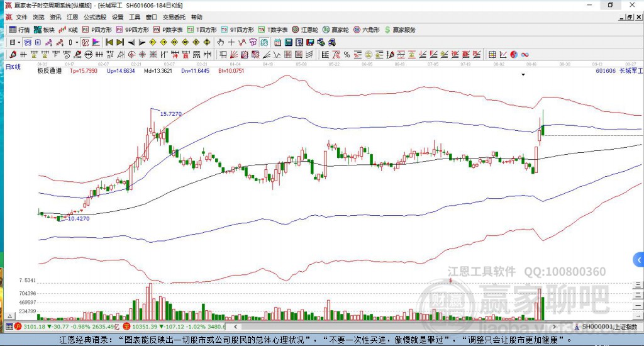Open the 文件 menu
The width and height of the screenshot is (644, 346).
point(21,17)
